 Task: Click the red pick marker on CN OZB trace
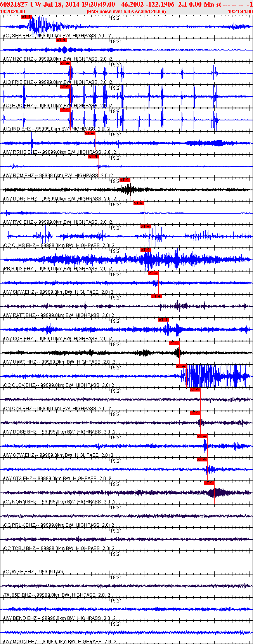tap(195, 390)
